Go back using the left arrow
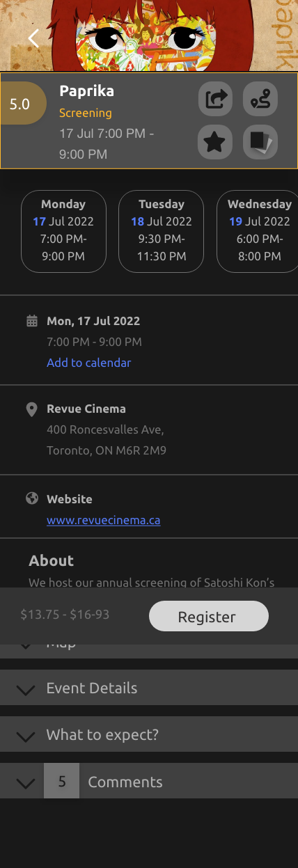The width and height of the screenshot is (298, 868). pos(33,38)
